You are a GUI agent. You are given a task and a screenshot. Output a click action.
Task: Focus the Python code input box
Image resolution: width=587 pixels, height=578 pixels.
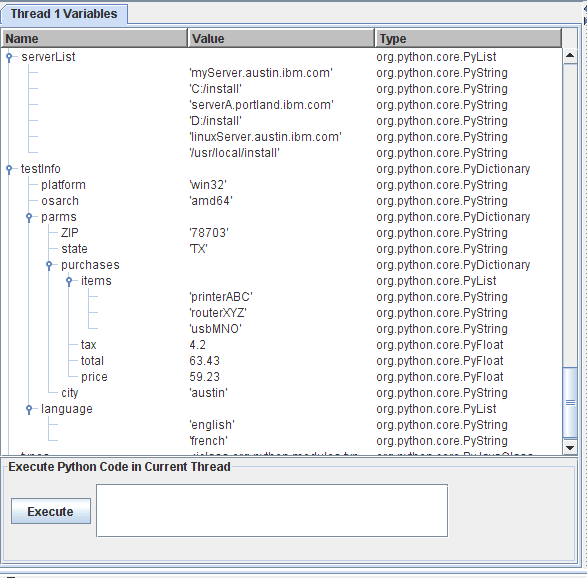click(272, 511)
